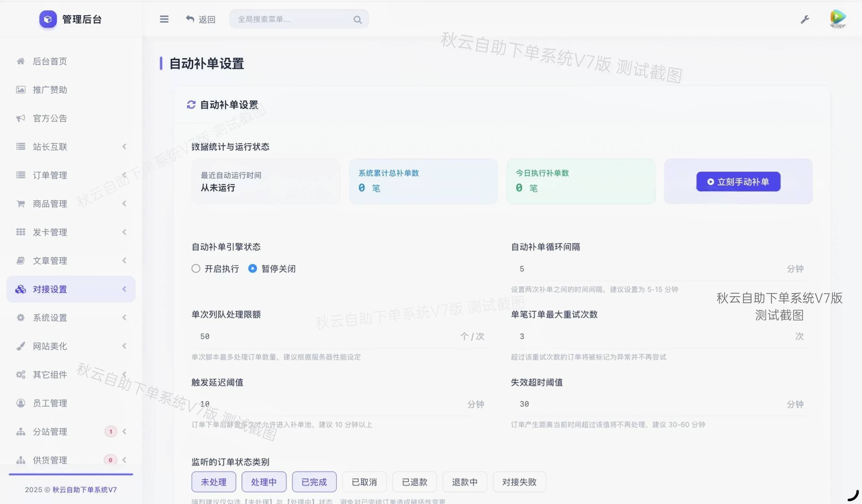Select the 开启执行 radio option

point(196,269)
